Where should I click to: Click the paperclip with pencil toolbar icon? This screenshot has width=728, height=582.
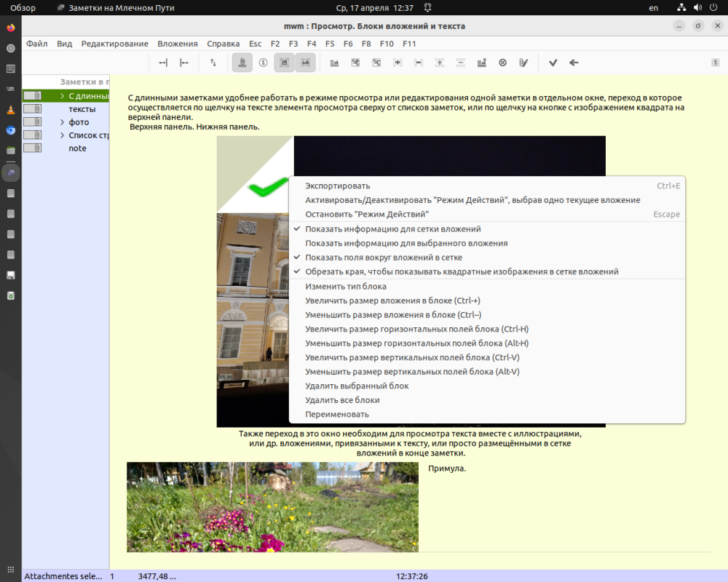pos(523,63)
